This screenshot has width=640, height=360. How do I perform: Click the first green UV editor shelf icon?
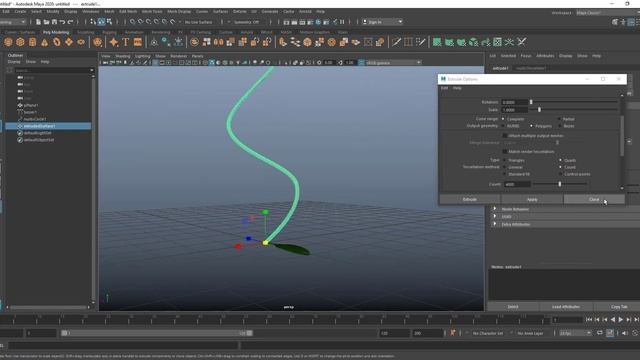tap(437, 42)
